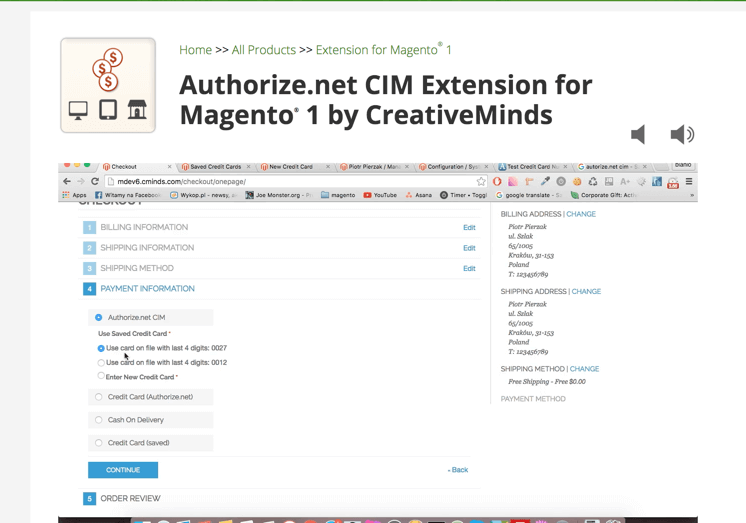Click the browser reload icon

[x=95, y=182]
